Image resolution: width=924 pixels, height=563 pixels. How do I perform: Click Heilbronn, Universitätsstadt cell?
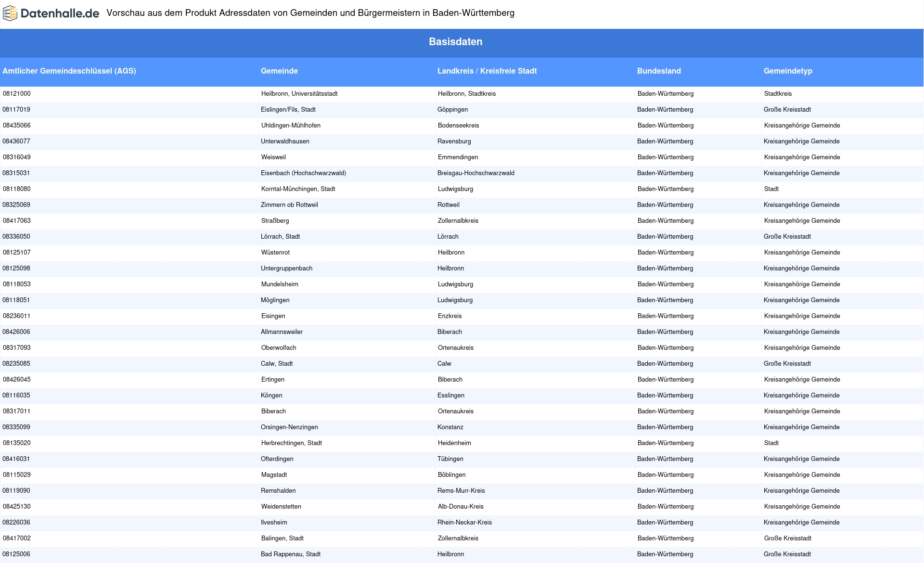coord(299,94)
